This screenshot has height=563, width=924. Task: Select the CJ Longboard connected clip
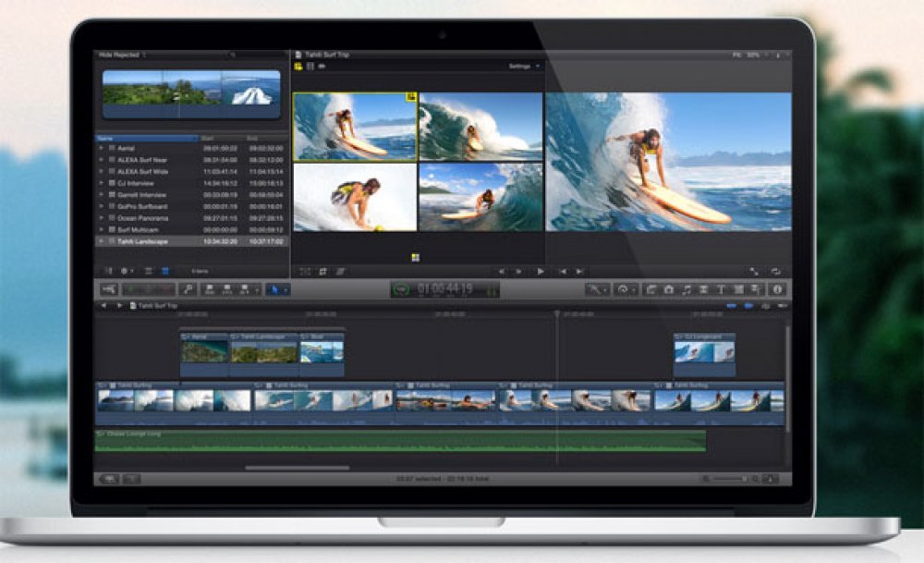click(x=705, y=354)
